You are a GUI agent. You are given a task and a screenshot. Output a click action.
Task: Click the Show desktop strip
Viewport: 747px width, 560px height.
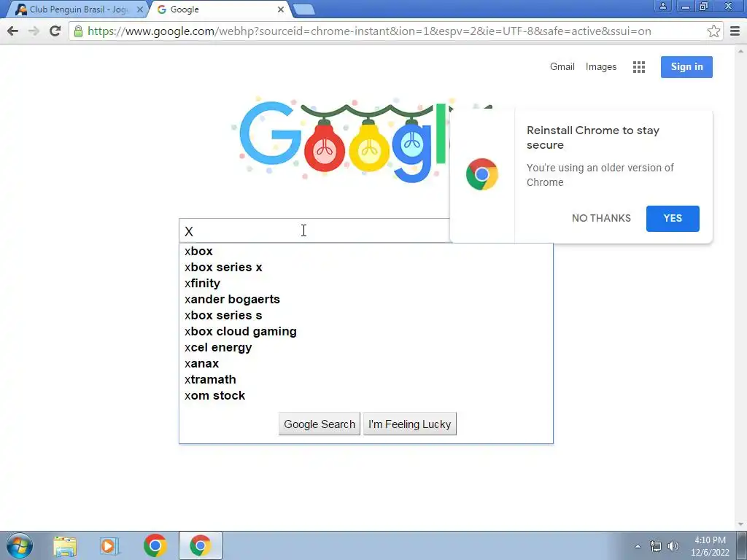pyautogui.click(x=742, y=545)
